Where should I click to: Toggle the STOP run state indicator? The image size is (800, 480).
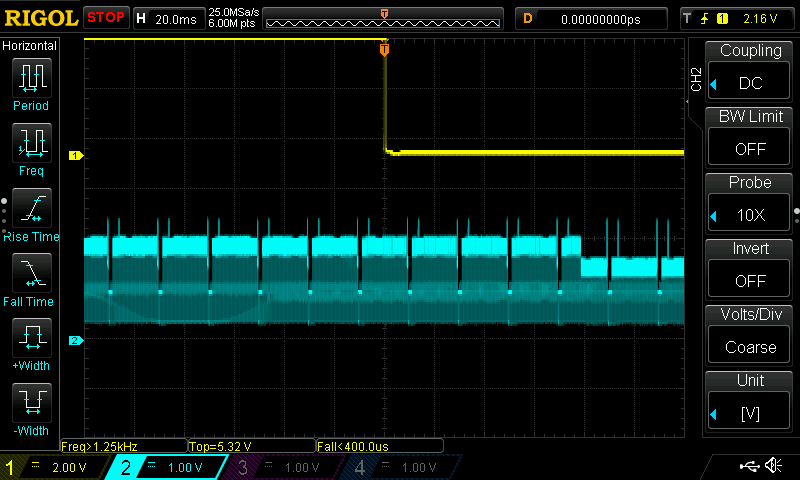(x=106, y=18)
